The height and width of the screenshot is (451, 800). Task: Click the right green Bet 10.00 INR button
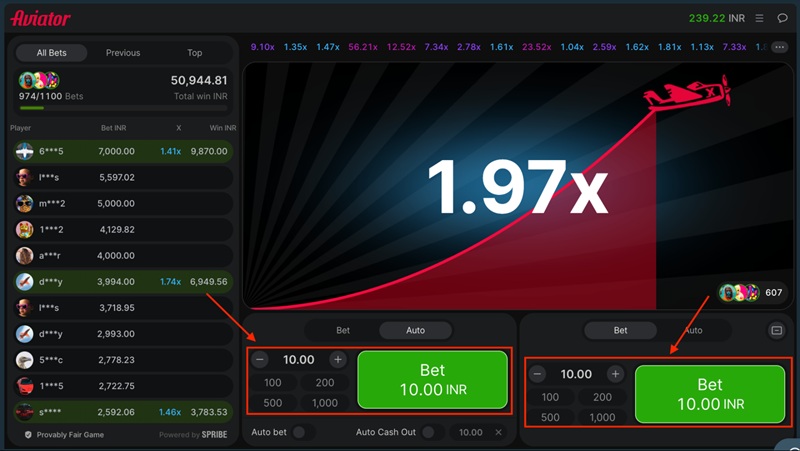pos(710,394)
